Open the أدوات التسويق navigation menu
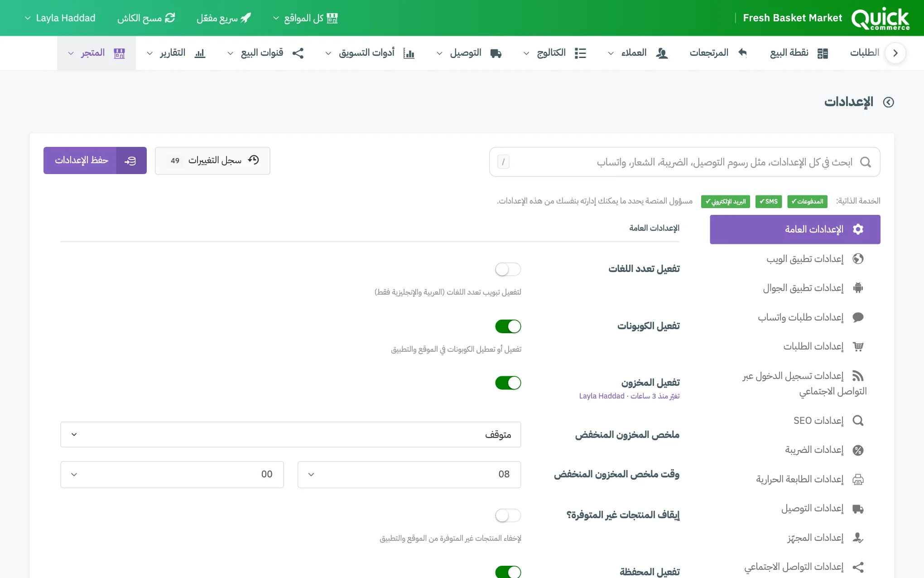924x578 pixels. click(x=370, y=53)
